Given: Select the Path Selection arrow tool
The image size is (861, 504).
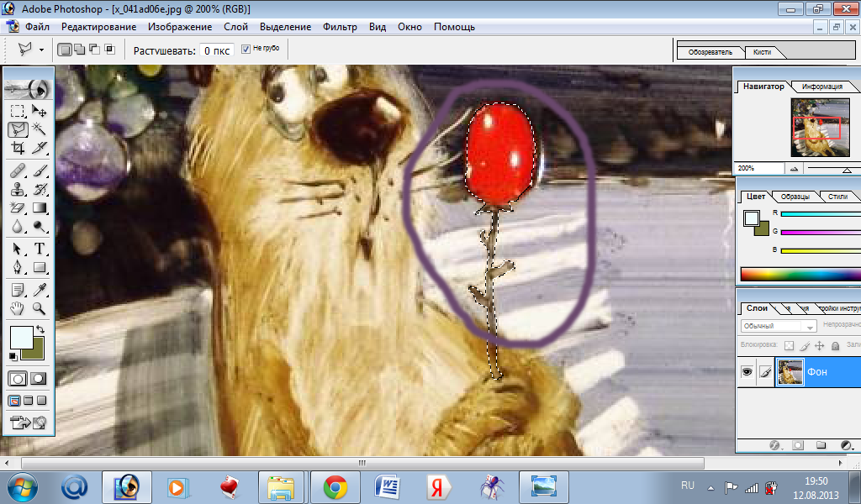Looking at the screenshot, I should tap(18, 249).
